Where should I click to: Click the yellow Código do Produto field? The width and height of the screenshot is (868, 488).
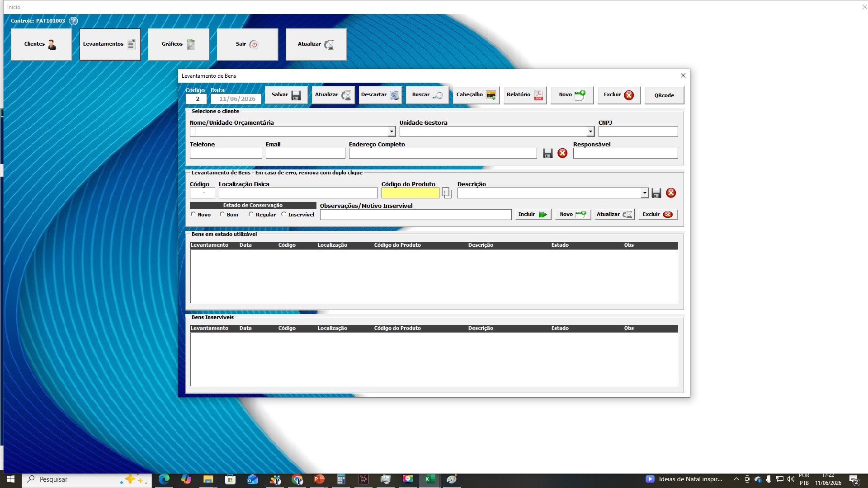(x=410, y=193)
